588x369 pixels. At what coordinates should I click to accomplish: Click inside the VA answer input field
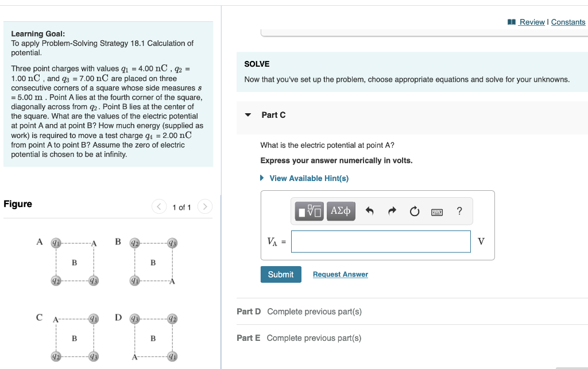click(381, 241)
